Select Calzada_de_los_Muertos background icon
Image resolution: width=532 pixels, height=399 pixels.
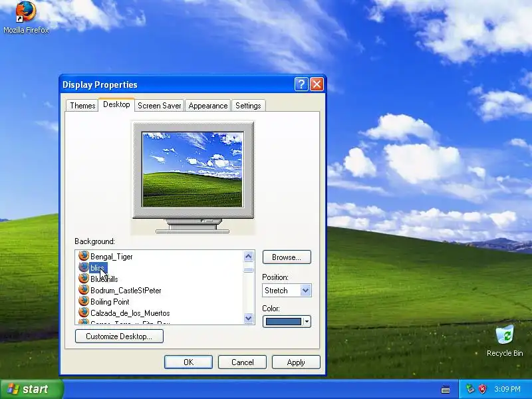84,313
